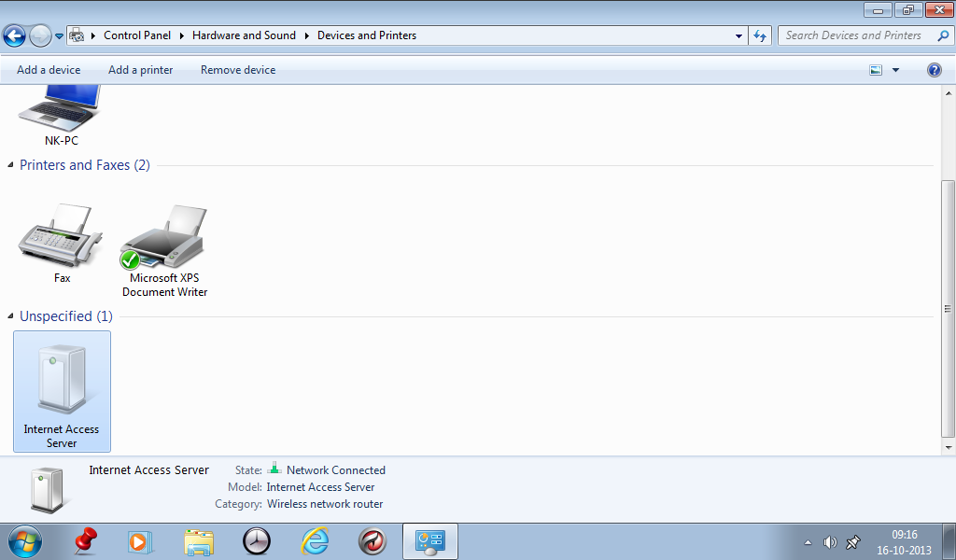The height and width of the screenshot is (560, 956).
Task: Open the red compass taskbar app
Action: 372,541
